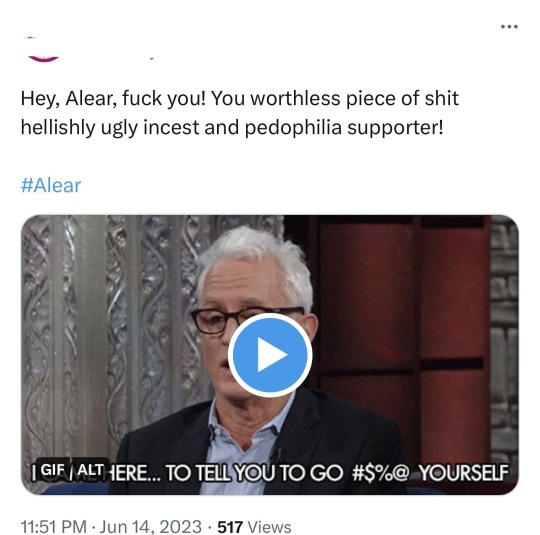Click the second line ending 'pedophilia supporter!'
The height and width of the screenshot is (535, 540).
pos(232,127)
